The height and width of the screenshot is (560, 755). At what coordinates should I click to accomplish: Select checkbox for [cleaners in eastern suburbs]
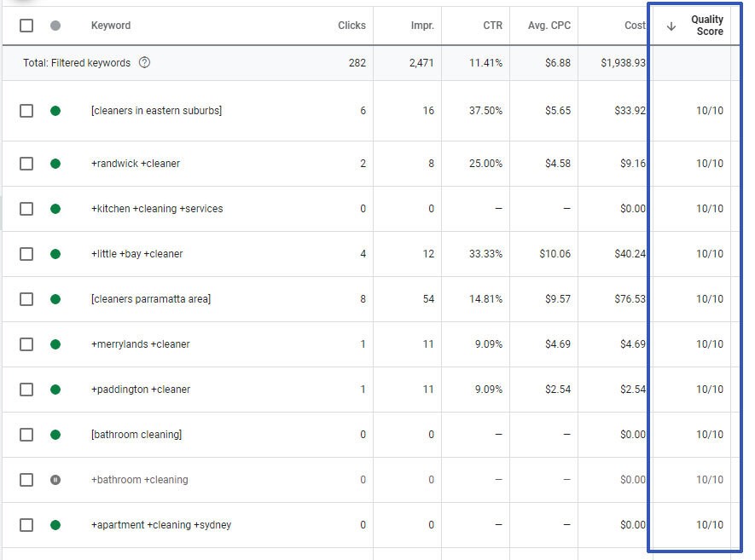pyautogui.click(x=26, y=111)
